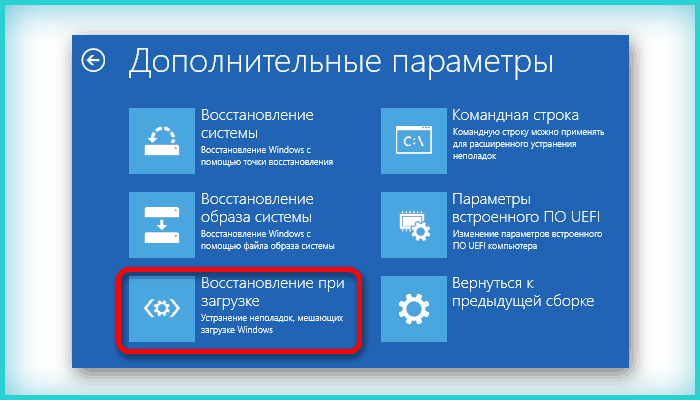Go back using the arrow icon

(93, 60)
